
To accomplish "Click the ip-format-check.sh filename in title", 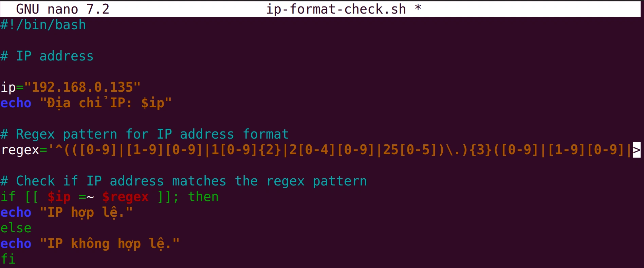I will [x=336, y=9].
